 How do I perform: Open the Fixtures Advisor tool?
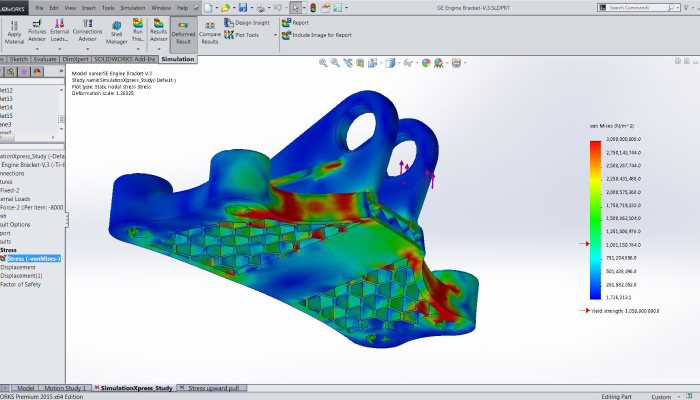point(37,34)
